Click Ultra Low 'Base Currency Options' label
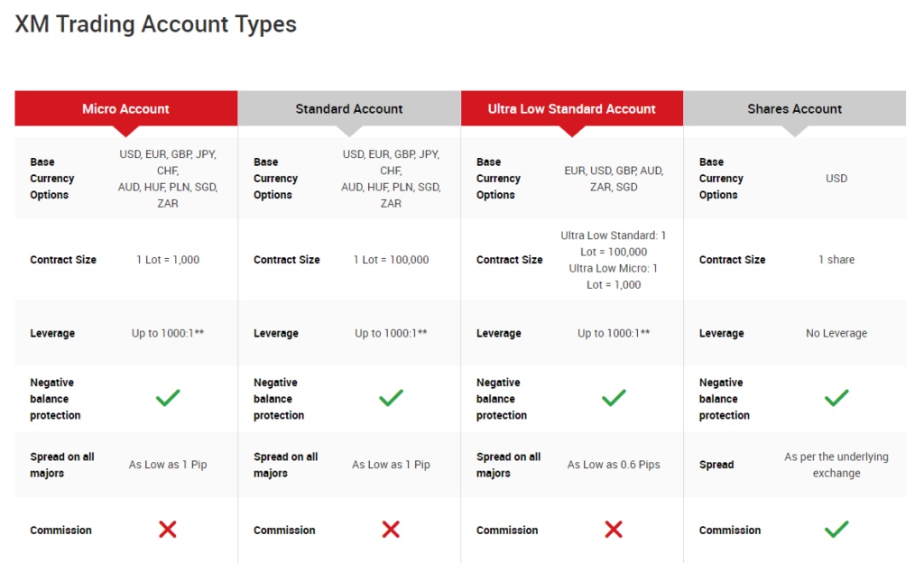The image size is (924, 563). (498, 179)
